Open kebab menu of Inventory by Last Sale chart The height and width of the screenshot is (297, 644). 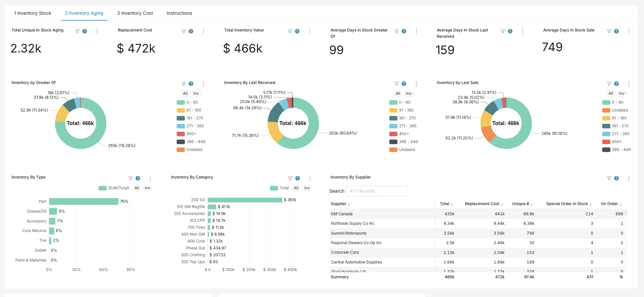(x=629, y=84)
